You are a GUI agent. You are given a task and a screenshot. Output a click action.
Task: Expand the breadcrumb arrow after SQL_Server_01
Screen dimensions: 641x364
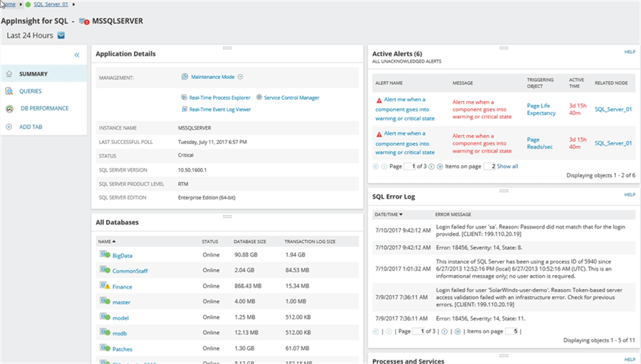click(x=73, y=4)
